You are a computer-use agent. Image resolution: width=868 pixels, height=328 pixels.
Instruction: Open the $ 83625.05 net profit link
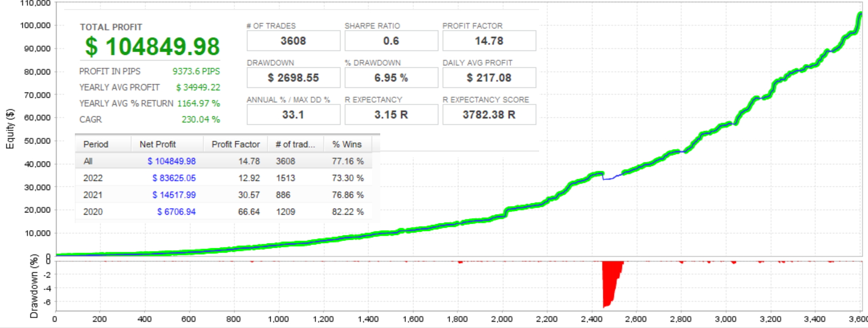(174, 178)
